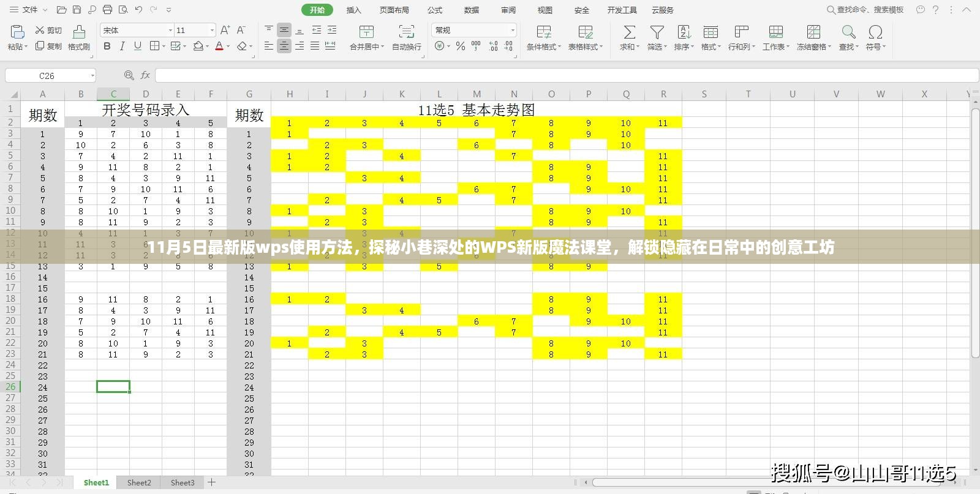Image resolution: width=980 pixels, height=494 pixels.
Task: Open the Sheet2 worksheet tab
Action: coord(139,482)
